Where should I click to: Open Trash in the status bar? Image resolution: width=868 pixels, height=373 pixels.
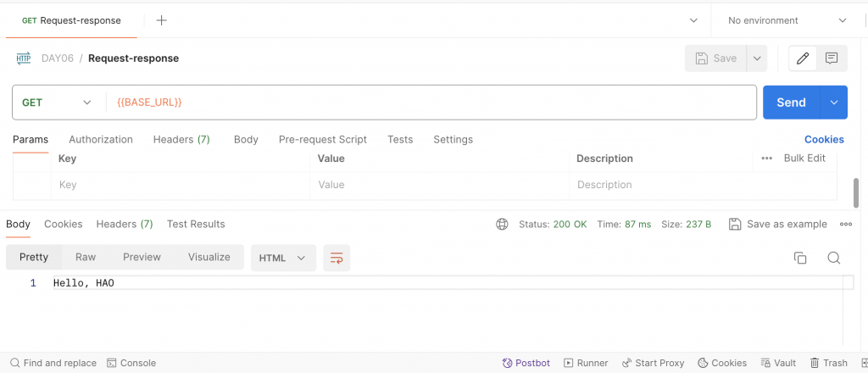828,363
